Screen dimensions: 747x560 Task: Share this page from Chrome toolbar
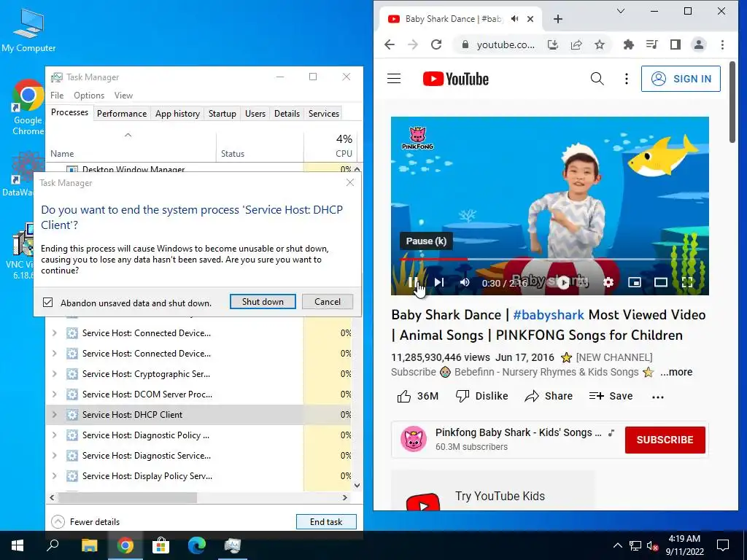click(x=576, y=44)
